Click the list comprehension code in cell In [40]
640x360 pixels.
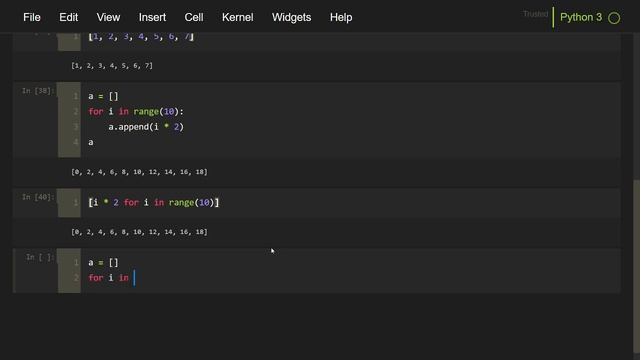point(153,202)
